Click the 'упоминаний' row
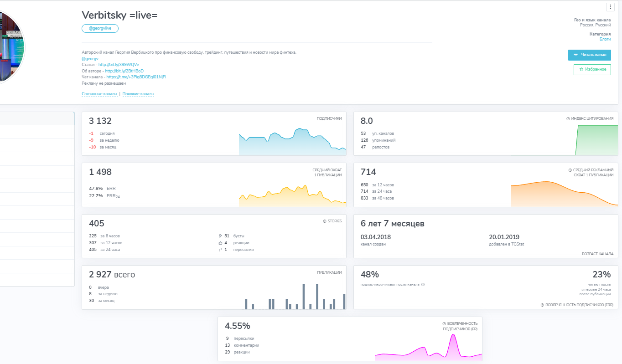Viewport: 622px width, 364px height. [x=378, y=140]
